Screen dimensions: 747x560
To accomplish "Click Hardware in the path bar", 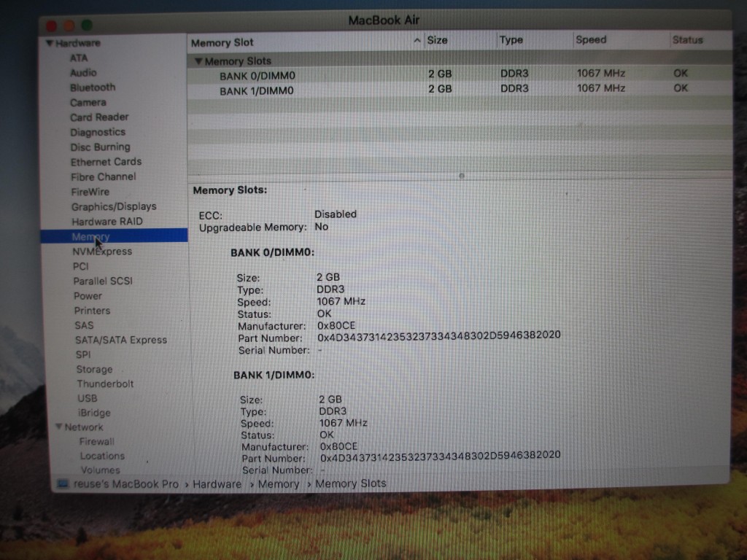I will click(x=217, y=484).
